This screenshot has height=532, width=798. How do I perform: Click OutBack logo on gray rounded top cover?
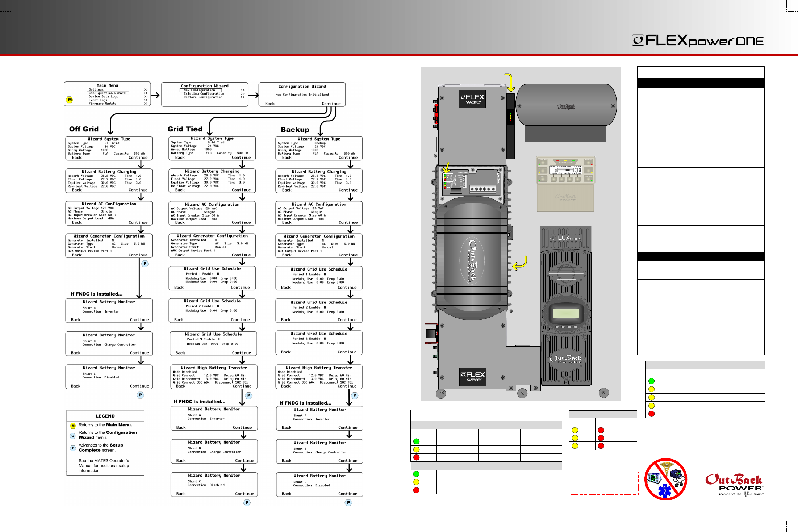point(566,107)
